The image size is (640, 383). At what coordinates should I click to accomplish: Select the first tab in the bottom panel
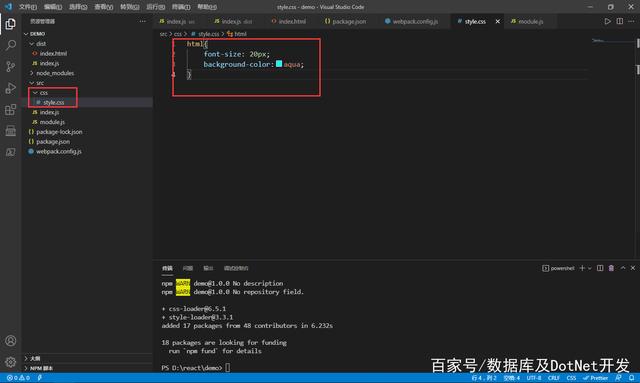tap(167, 268)
